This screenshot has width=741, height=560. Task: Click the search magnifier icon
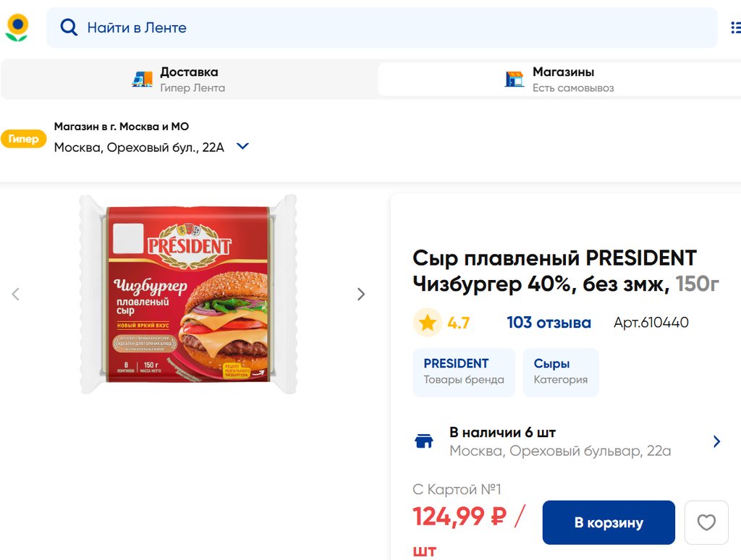(69, 27)
